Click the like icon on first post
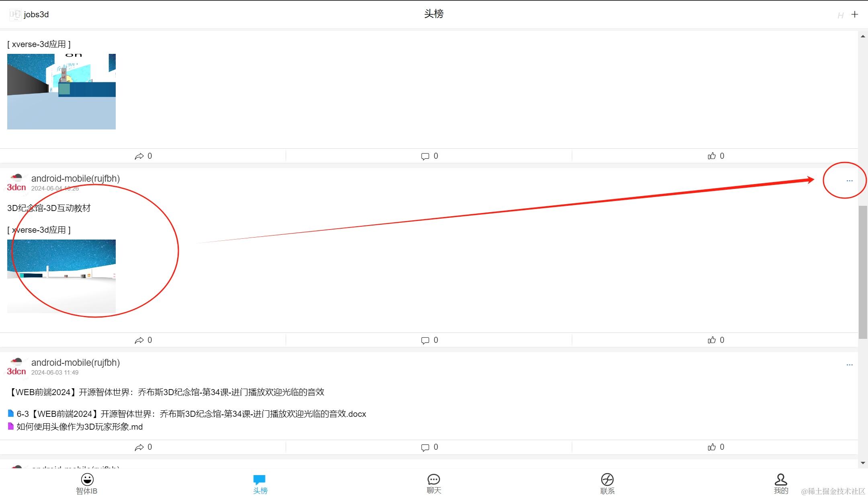868x498 pixels. click(711, 156)
